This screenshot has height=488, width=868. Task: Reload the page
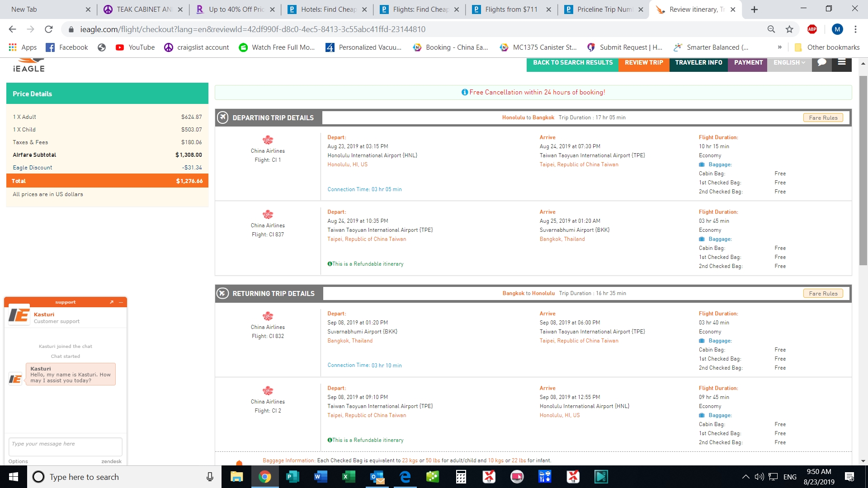point(48,29)
